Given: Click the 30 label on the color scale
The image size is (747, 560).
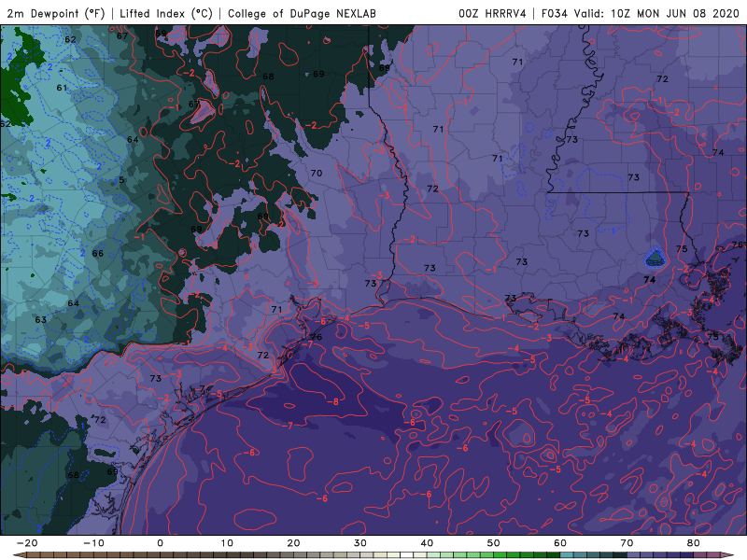Looking at the screenshot, I should pos(360,543).
